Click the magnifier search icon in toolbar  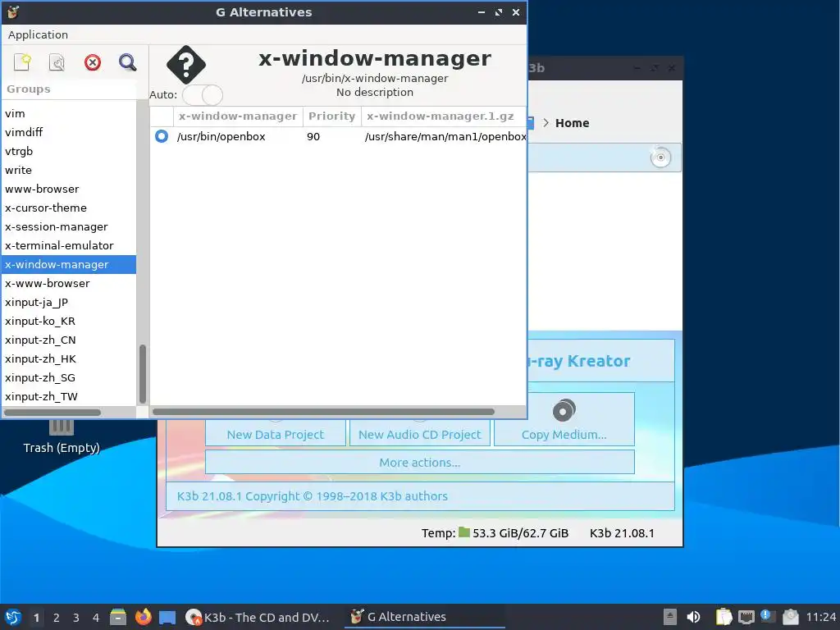pyautogui.click(x=127, y=62)
